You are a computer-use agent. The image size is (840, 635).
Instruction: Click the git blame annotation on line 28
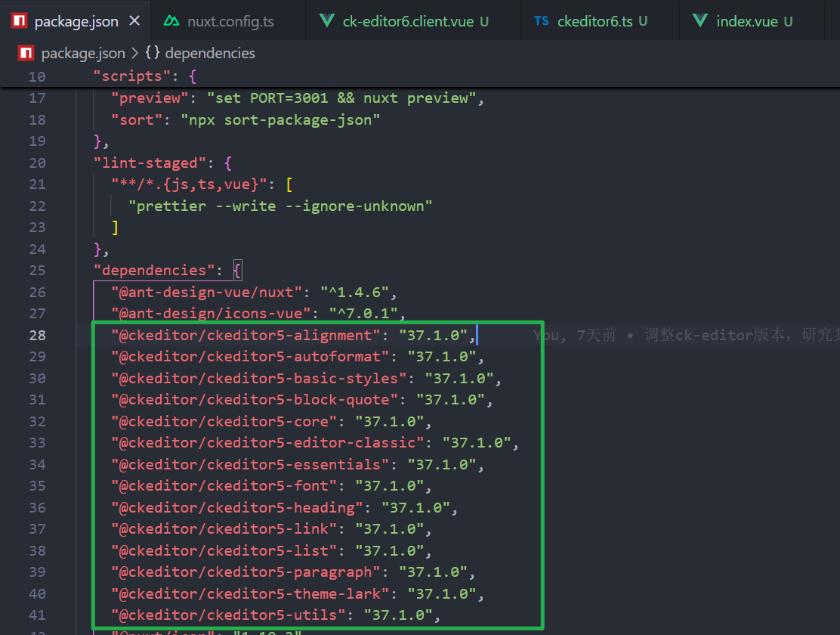(686, 335)
